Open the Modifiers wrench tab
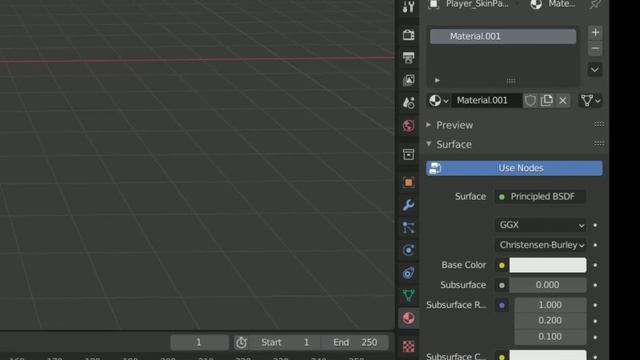The height and width of the screenshot is (360, 640). point(408,205)
